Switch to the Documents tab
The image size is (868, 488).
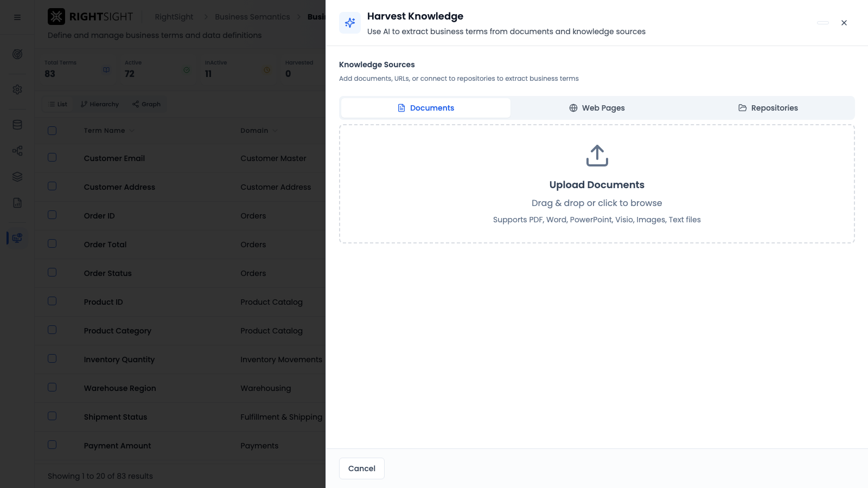point(426,108)
